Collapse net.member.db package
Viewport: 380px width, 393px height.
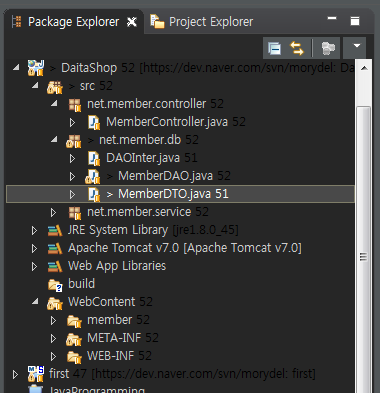coord(54,139)
